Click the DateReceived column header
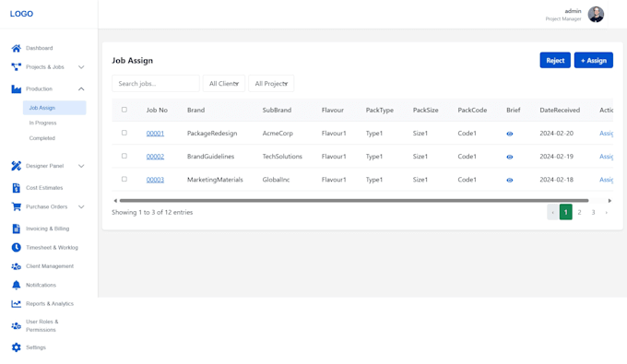The height and width of the screenshot is (364, 627). coord(560,111)
